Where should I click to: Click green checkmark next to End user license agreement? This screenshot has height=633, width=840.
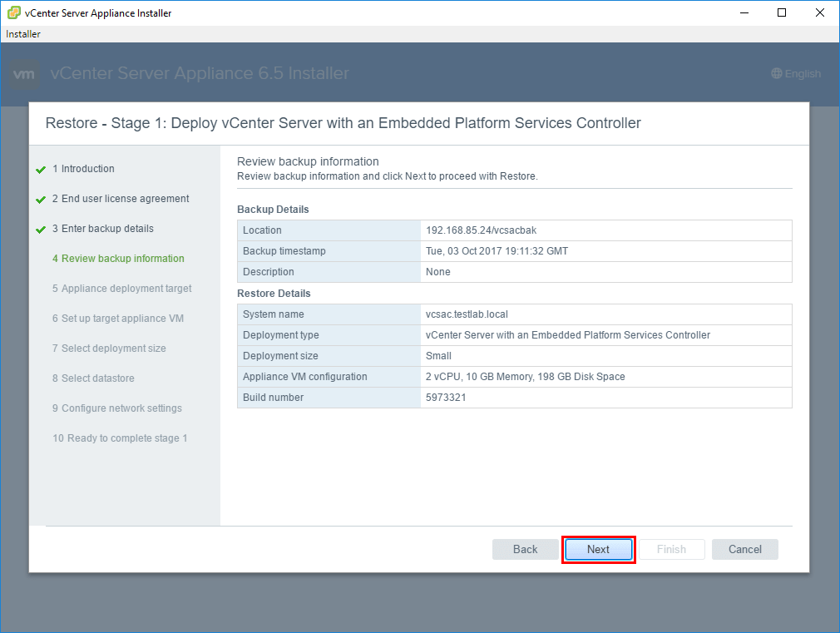(x=41, y=200)
